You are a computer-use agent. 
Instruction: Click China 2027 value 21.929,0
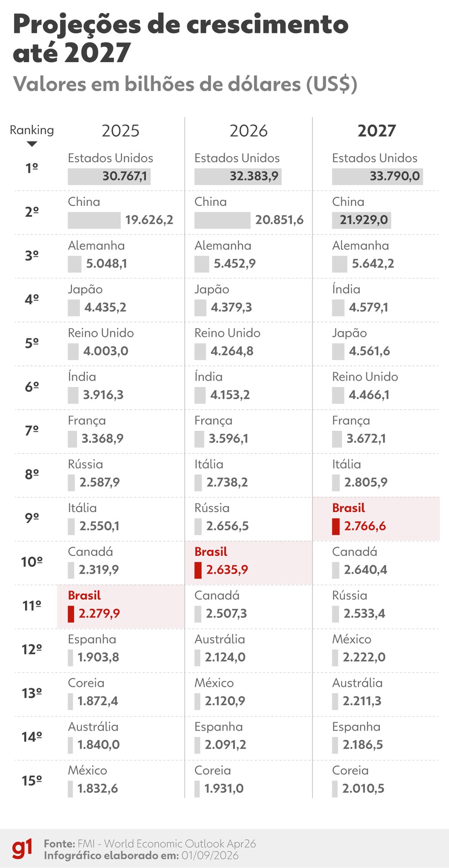tap(364, 220)
